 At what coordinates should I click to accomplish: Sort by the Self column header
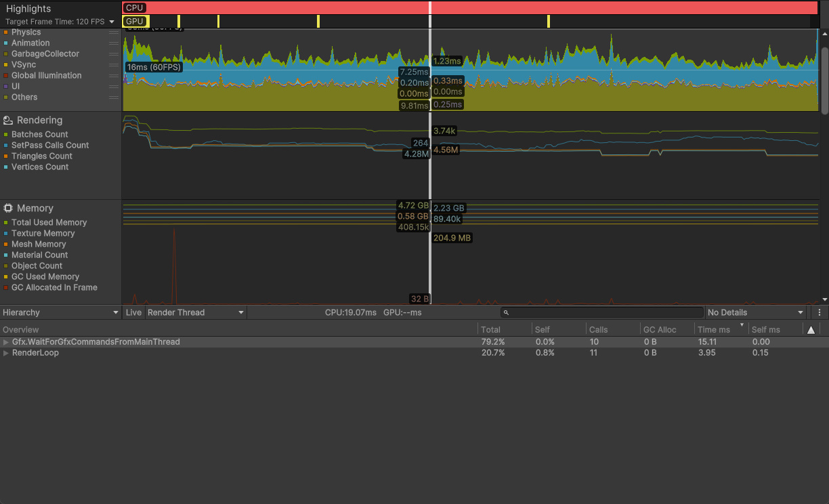pos(559,330)
